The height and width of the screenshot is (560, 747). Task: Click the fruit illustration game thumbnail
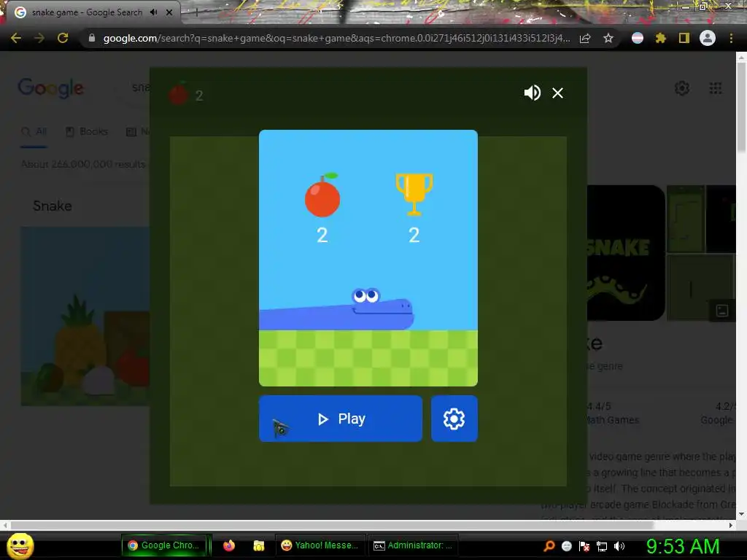[x=85, y=316]
